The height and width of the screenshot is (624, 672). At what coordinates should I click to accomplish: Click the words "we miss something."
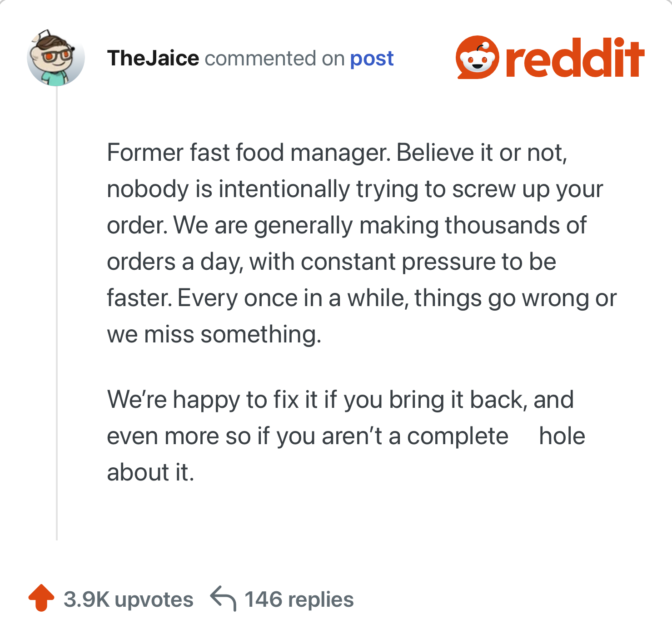214,334
